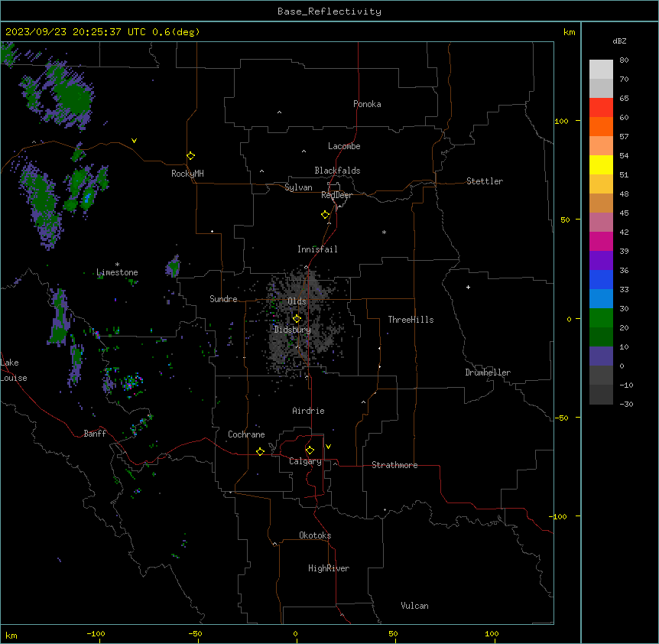Click the Ponoka town label
This screenshot has width=659, height=644.
367,104
